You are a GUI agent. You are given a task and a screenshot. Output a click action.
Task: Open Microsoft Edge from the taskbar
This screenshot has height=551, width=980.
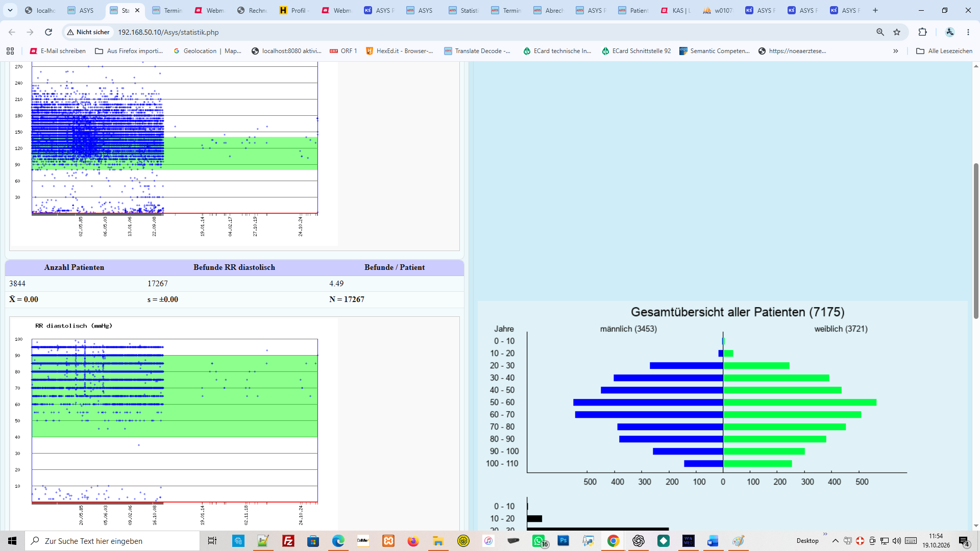coord(338,541)
